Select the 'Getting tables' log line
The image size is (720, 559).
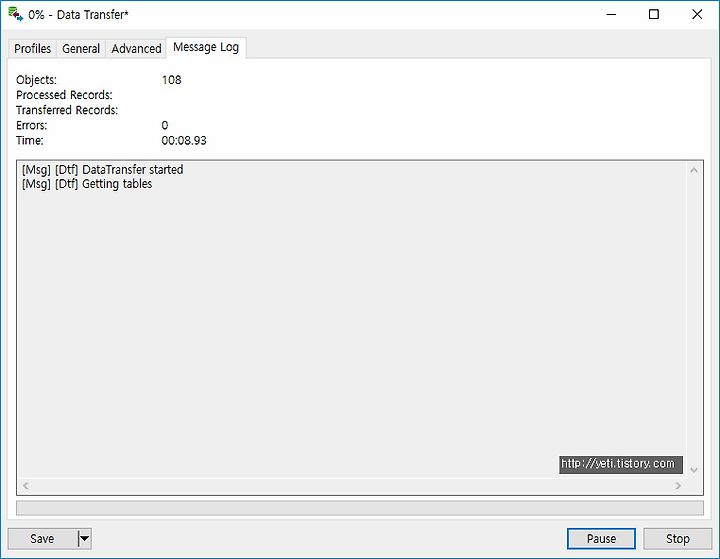point(87,184)
